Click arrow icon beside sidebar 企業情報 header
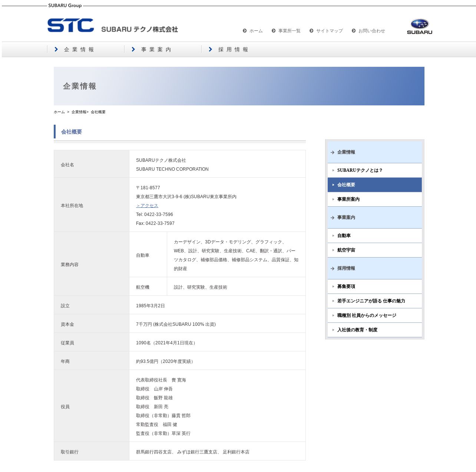 (x=333, y=152)
